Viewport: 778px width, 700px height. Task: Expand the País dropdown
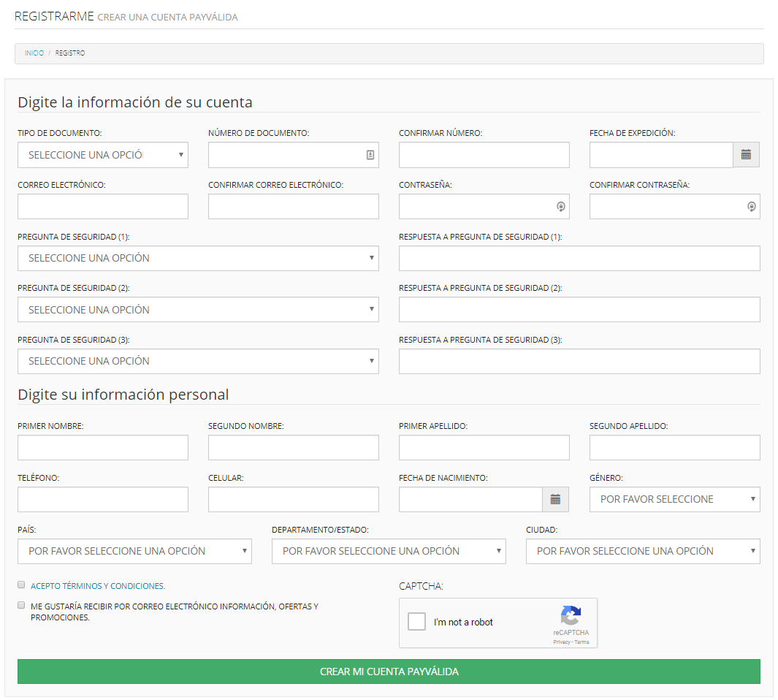134,551
